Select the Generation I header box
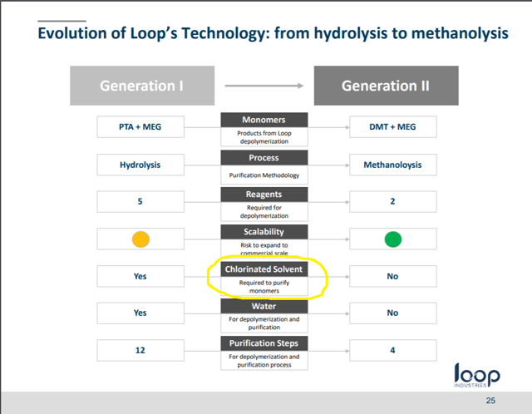This screenshot has width=532, height=414. (x=142, y=86)
